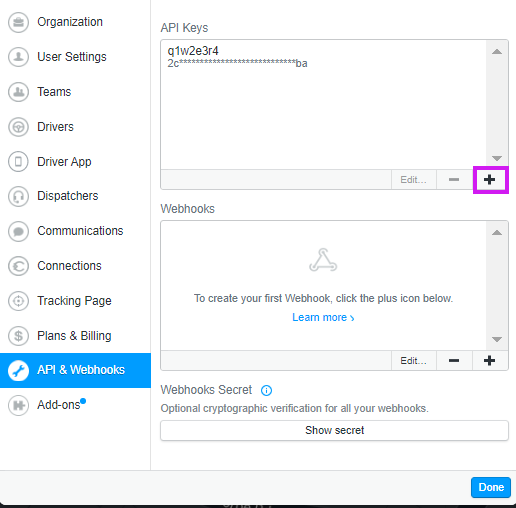The image size is (516, 508).
Task: Follow the Learn more link
Action: click(323, 317)
